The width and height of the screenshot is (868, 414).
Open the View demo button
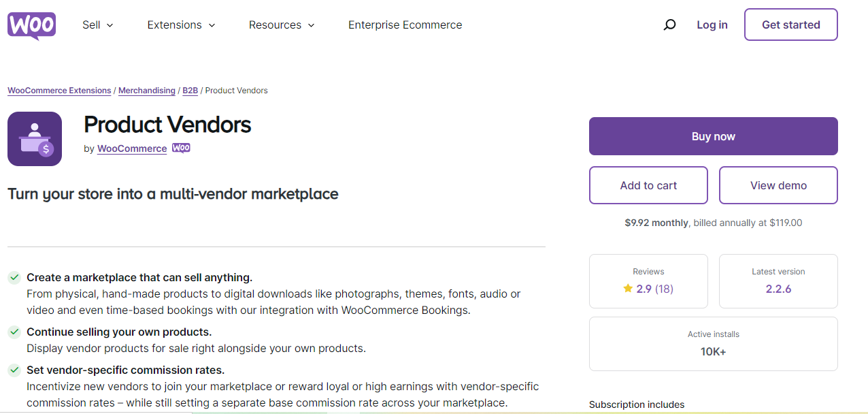click(778, 185)
